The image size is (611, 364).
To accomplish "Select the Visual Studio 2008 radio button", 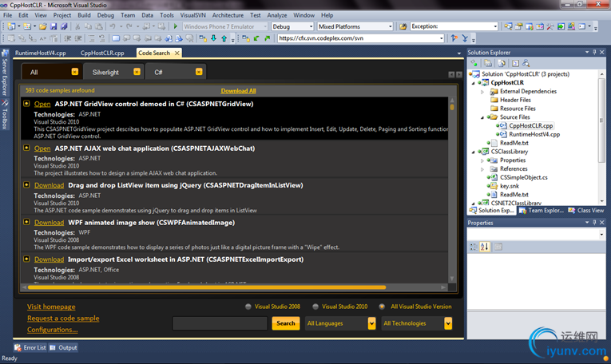I will [x=248, y=307].
